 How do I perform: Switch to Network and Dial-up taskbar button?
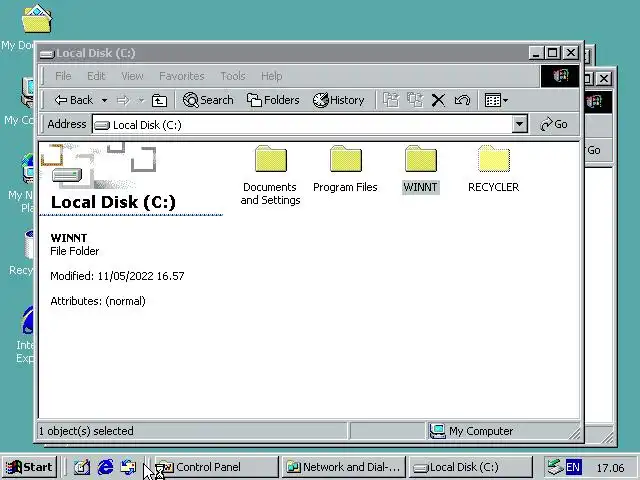pos(344,467)
